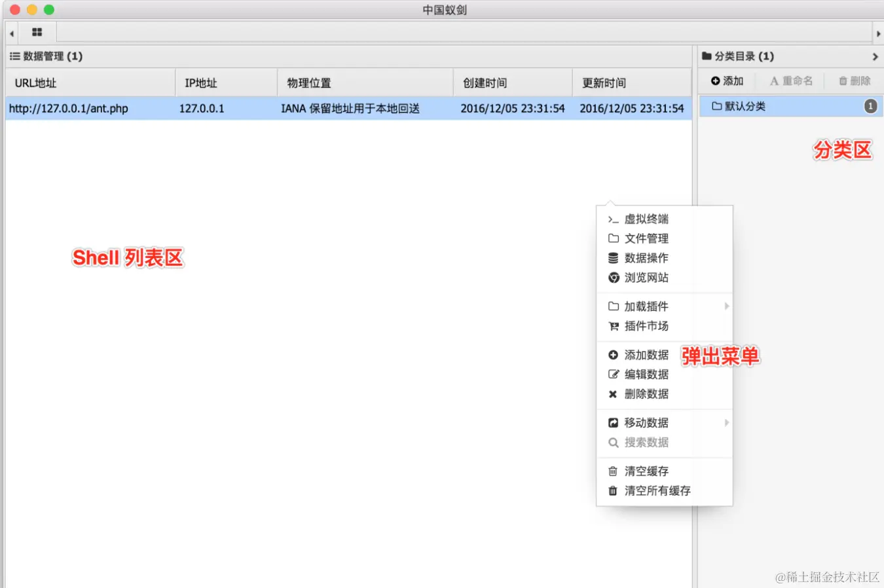Select 文件管理 from the context menu

pos(664,238)
